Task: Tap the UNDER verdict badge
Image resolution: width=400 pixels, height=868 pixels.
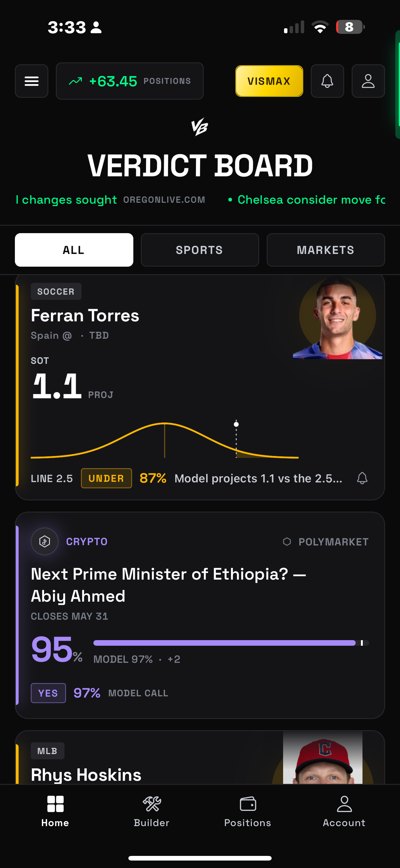Action: pyautogui.click(x=106, y=478)
